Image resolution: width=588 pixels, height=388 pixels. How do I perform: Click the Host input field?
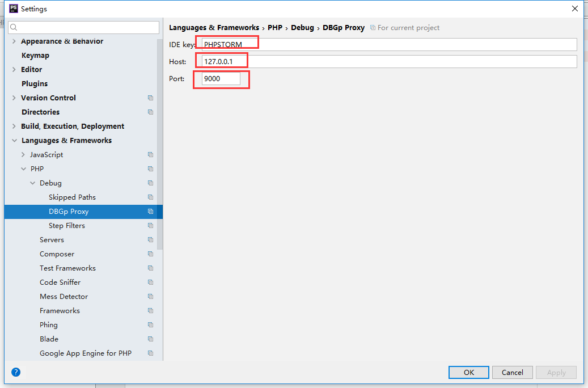(389, 61)
